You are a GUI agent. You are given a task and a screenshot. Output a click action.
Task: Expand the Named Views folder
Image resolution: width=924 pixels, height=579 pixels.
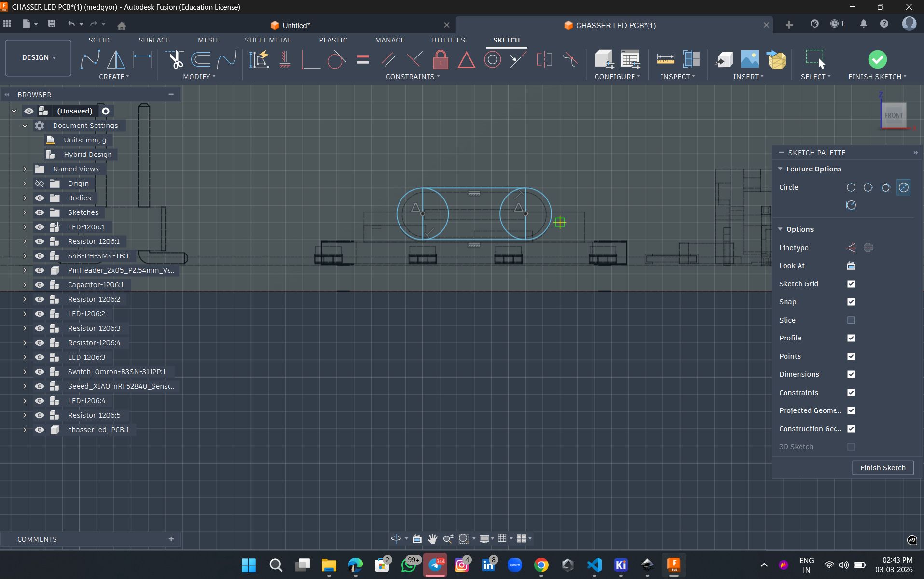pyautogui.click(x=25, y=169)
